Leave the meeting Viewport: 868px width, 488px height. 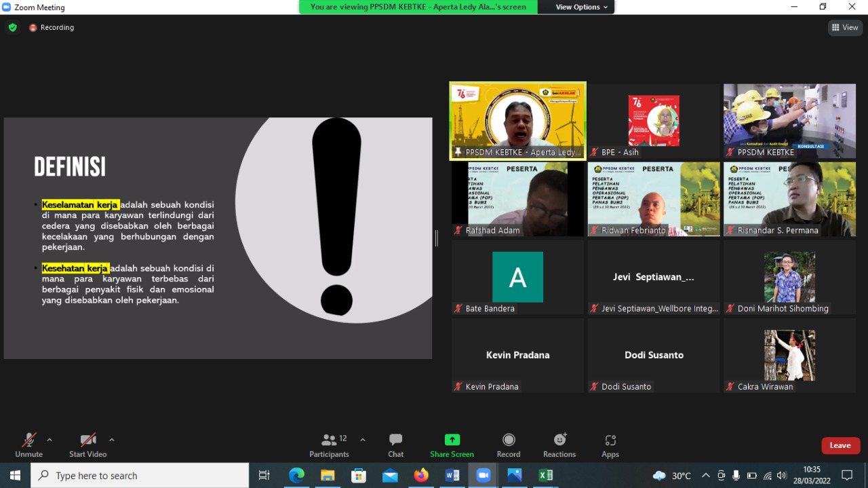coord(840,445)
